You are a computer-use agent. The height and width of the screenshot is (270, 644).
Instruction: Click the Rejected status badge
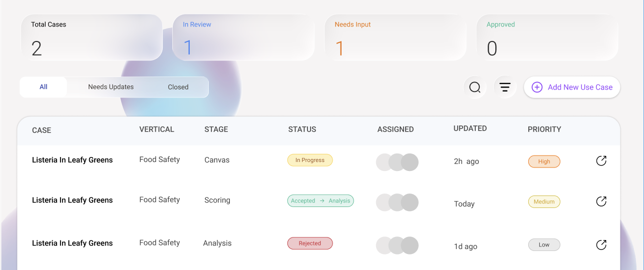[x=309, y=243]
